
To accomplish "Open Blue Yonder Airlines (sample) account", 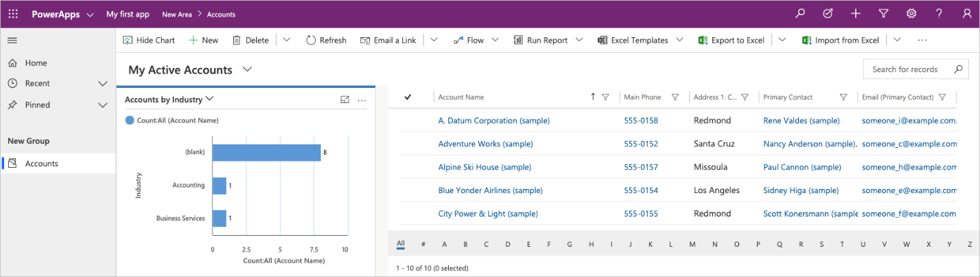I will click(490, 190).
